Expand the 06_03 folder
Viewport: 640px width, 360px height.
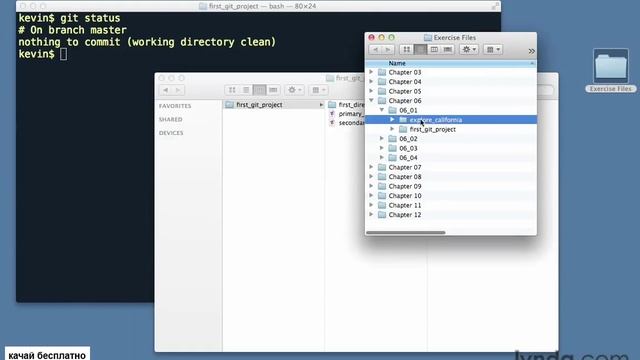point(382,148)
